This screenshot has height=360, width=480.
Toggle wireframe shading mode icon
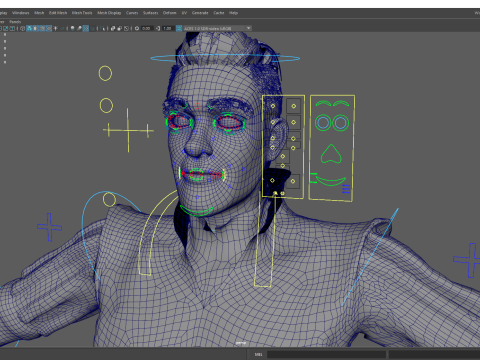[x=22, y=28]
